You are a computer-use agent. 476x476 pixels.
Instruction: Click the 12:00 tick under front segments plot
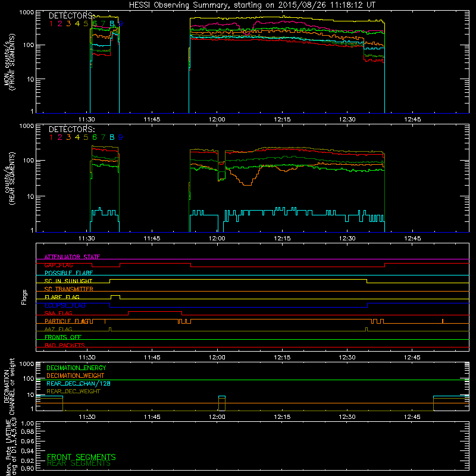(x=217, y=120)
